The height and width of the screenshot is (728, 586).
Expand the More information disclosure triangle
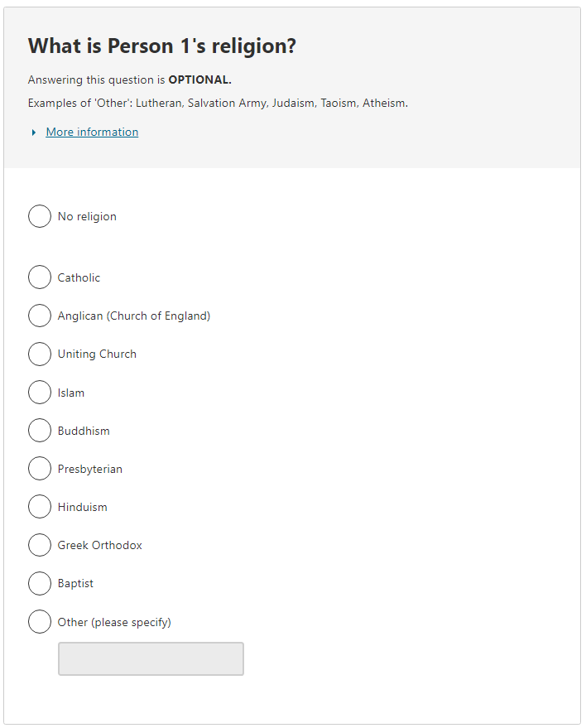pos(34,133)
